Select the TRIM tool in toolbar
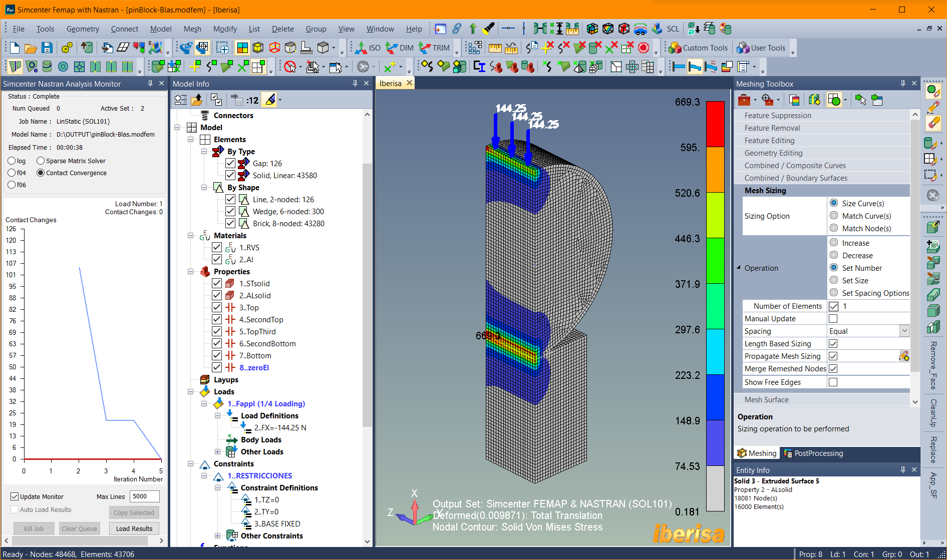947x560 pixels. click(x=434, y=48)
